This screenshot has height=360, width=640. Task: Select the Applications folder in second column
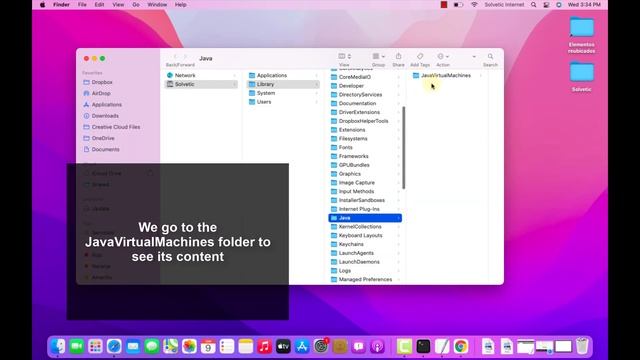(x=283, y=76)
